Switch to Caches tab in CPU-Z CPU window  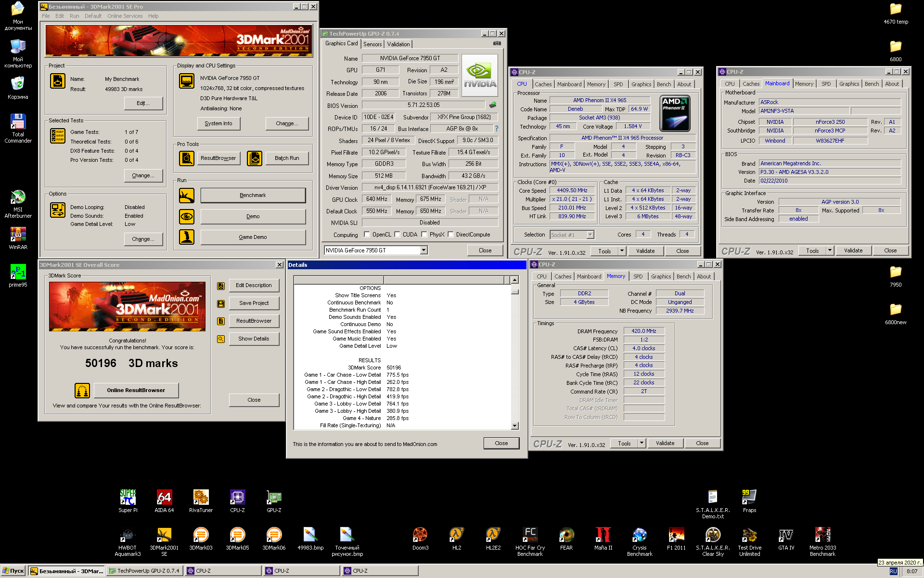(543, 84)
